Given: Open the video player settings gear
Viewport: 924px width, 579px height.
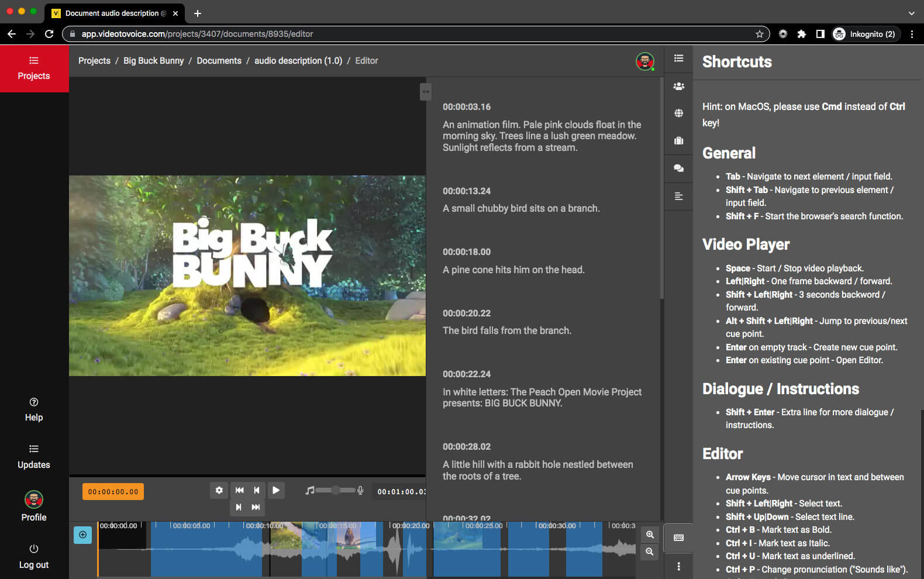Looking at the screenshot, I should (x=219, y=490).
